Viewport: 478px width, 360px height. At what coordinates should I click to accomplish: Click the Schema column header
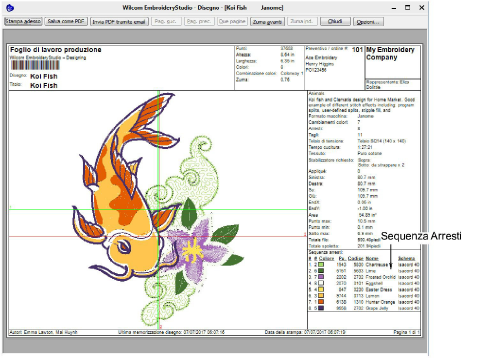click(x=406, y=259)
